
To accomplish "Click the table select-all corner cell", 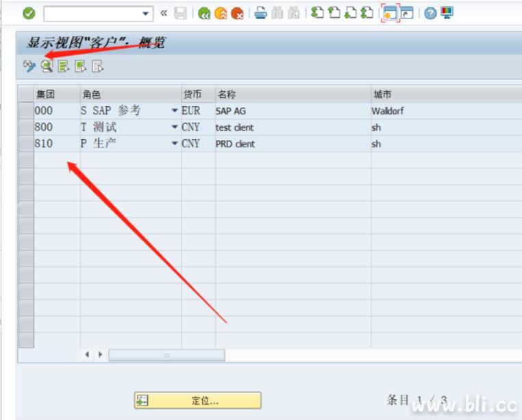I will [x=26, y=95].
